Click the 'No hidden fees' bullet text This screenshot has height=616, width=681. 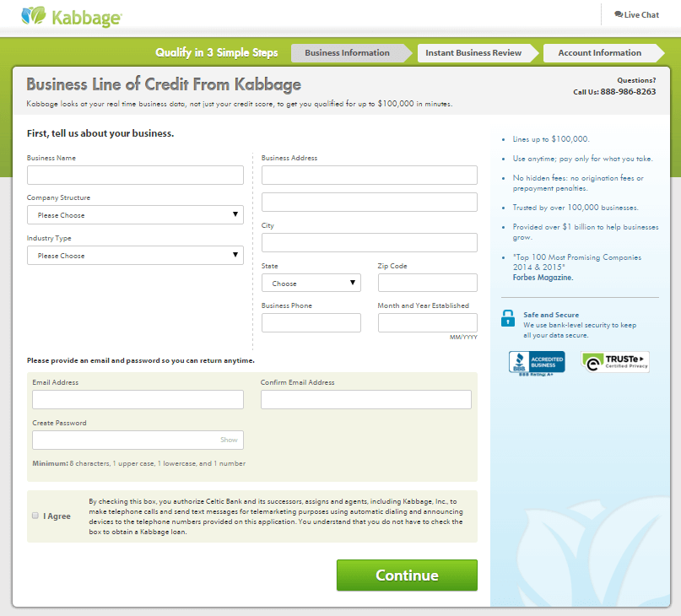[578, 183]
